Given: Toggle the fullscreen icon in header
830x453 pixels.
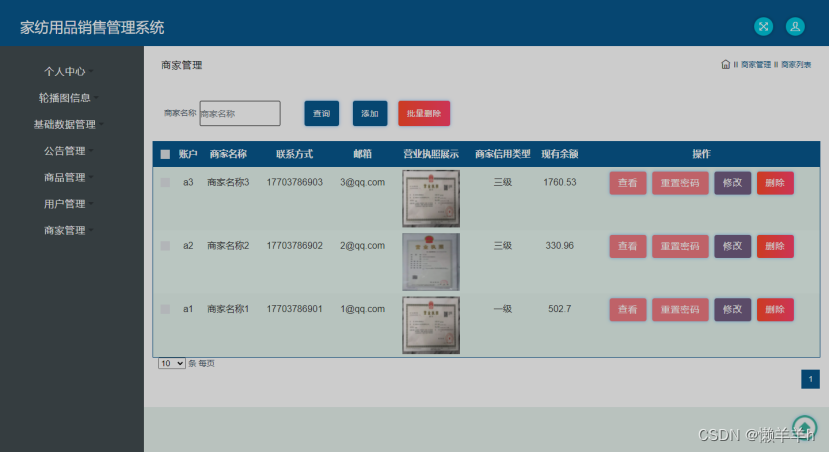Looking at the screenshot, I should (x=763, y=26).
